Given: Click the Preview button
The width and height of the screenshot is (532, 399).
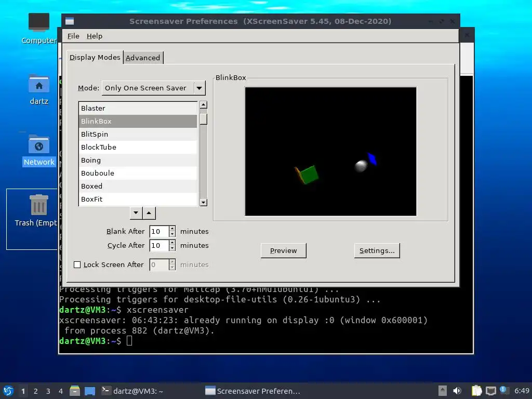Looking at the screenshot, I should click(283, 251).
